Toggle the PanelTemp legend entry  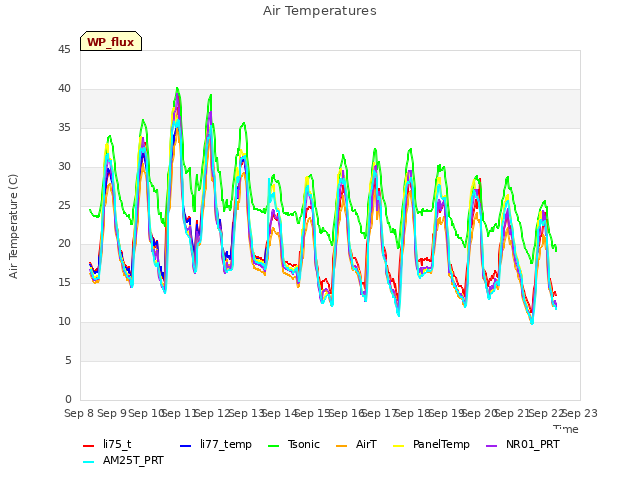click(x=431, y=444)
